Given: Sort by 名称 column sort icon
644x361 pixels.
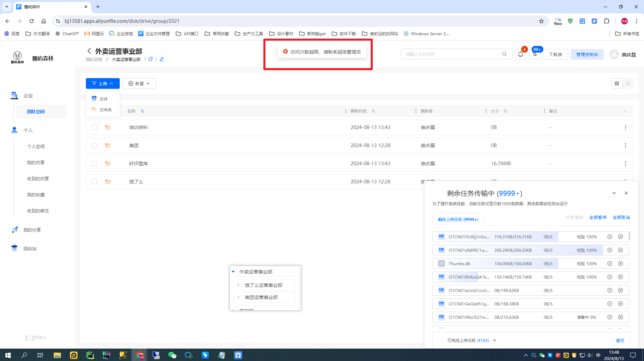Looking at the screenshot, I should tap(142, 111).
